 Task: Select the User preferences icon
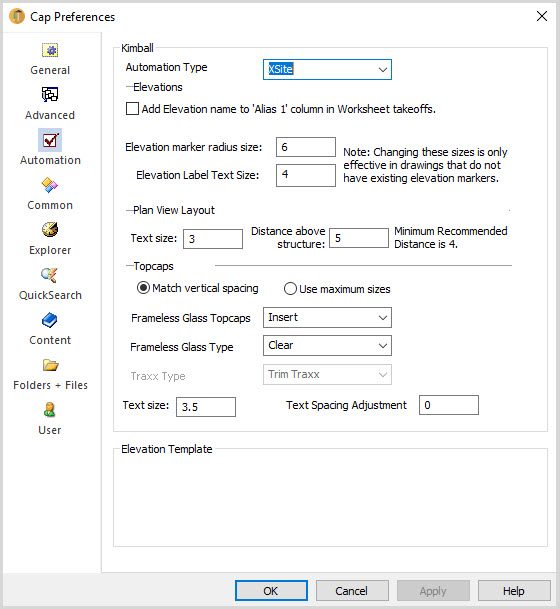click(50, 410)
